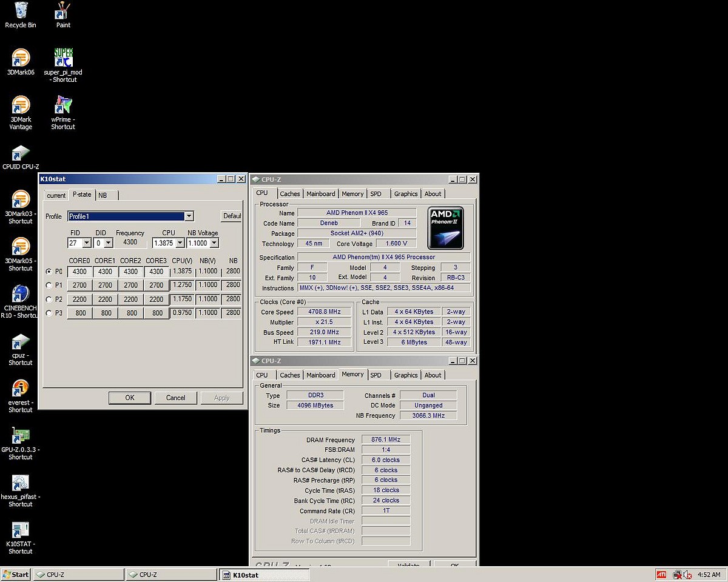
Task: Switch to the current tab in K10stat
Action: click(x=56, y=195)
